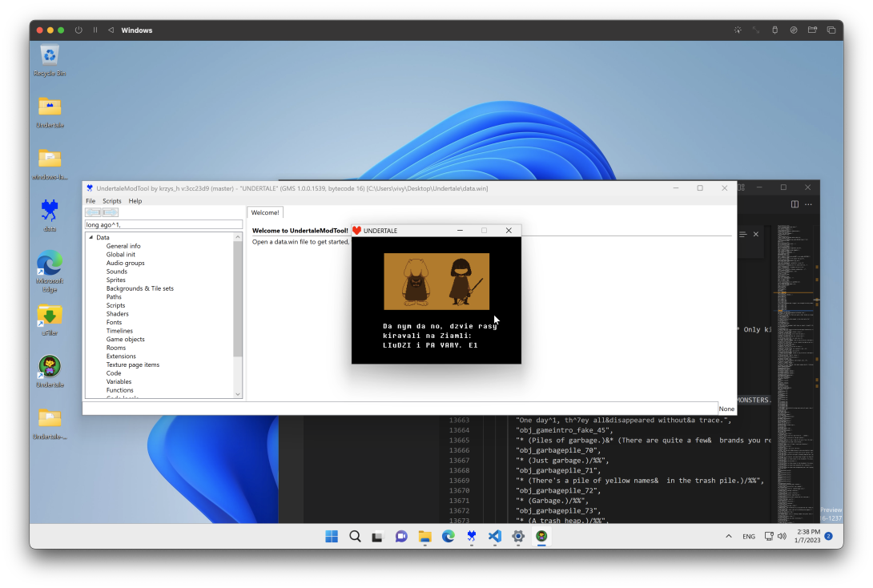Open Microsoft Edge desktop shortcut
The width and height of the screenshot is (873, 588).
50,272
